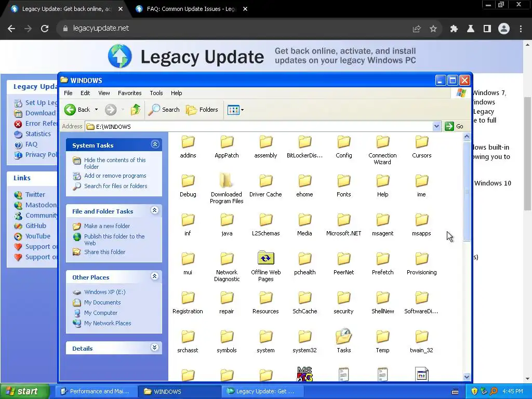The height and width of the screenshot is (399, 532).
Task: Click the Start button
Action: [24, 391]
